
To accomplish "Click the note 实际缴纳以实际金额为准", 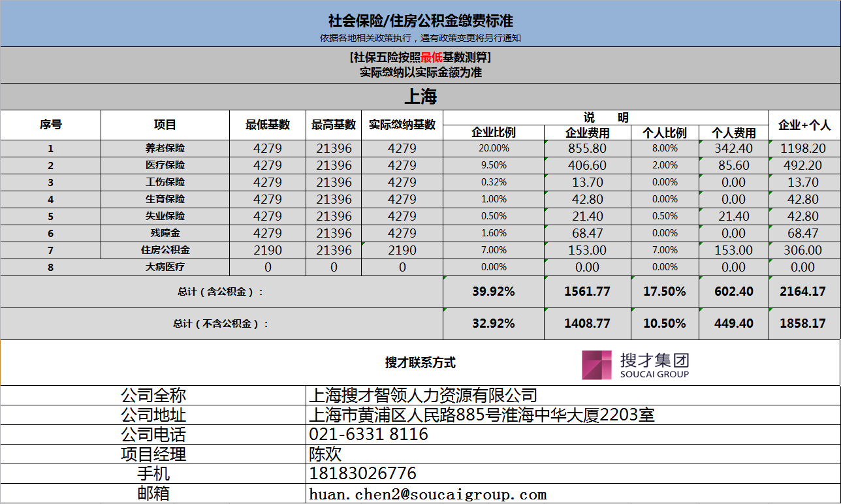I will point(420,72).
